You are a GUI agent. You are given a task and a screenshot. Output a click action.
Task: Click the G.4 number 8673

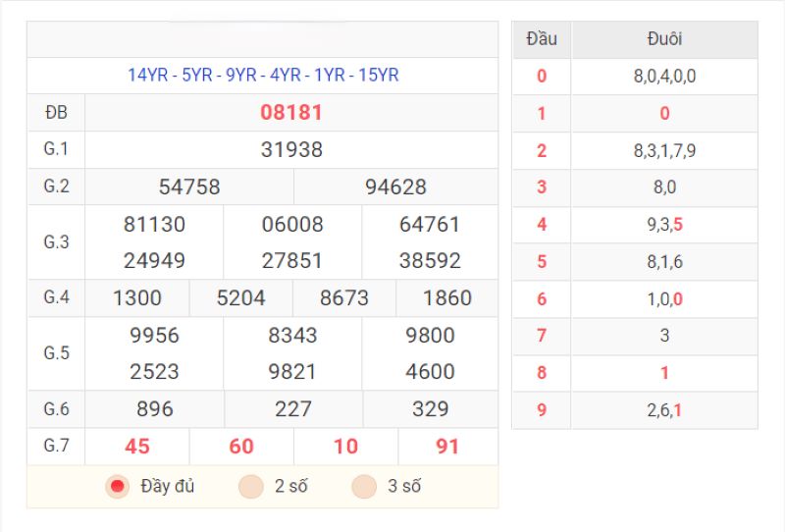point(344,298)
